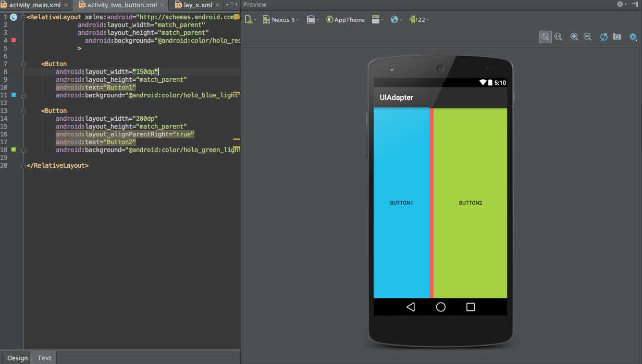
Task: Open the locale globe dropdown
Action: (x=396, y=20)
